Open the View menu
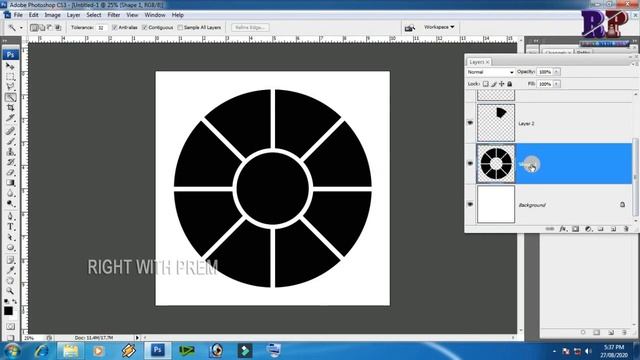This screenshot has height=360, width=640. (x=132, y=15)
